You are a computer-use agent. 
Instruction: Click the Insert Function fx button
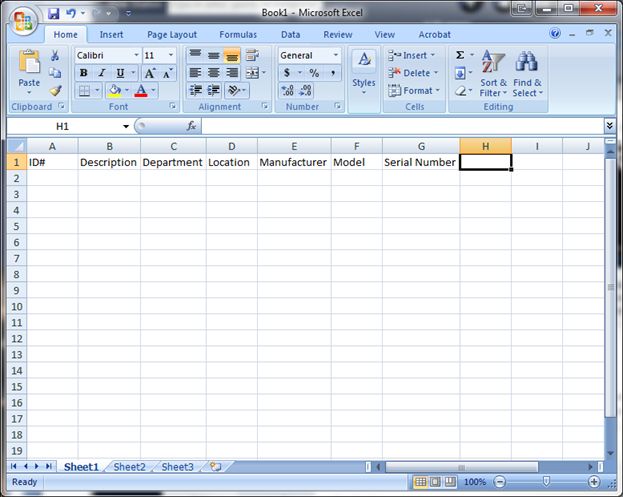(191, 126)
